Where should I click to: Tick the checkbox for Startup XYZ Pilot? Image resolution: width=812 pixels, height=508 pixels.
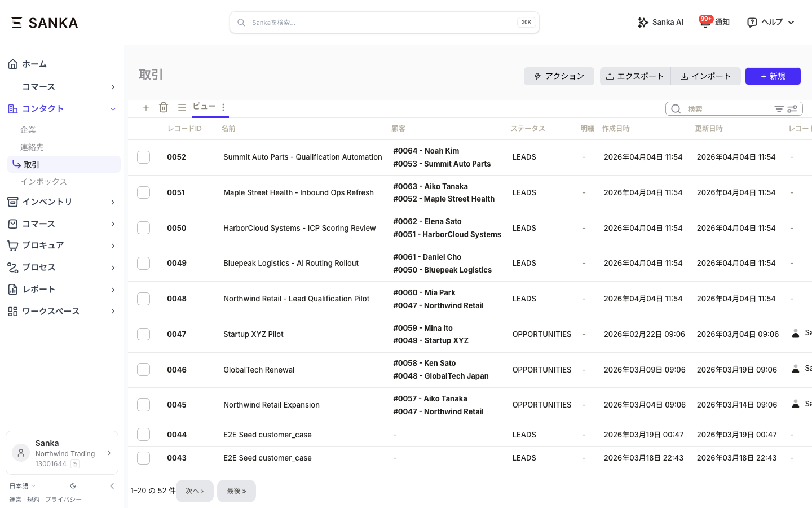click(144, 334)
